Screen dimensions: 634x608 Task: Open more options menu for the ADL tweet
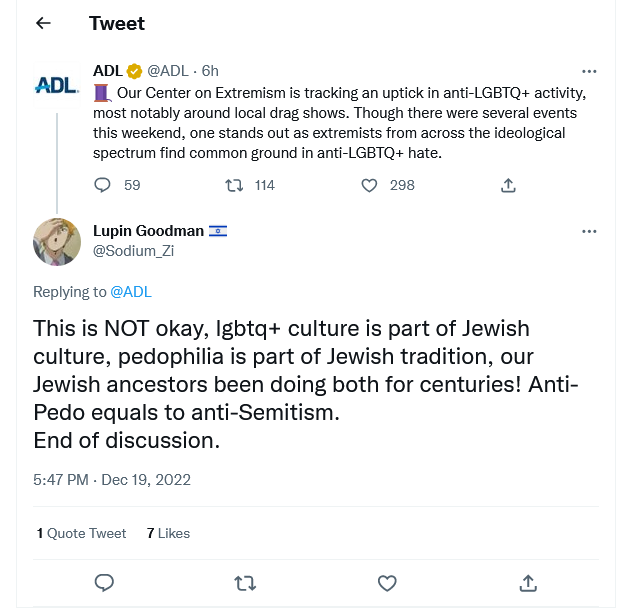point(589,71)
